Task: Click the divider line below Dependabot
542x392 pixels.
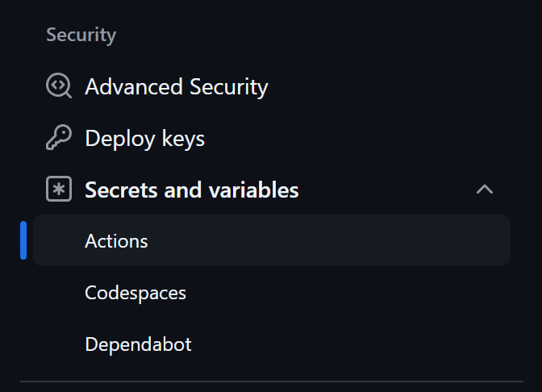Action: [272, 382]
